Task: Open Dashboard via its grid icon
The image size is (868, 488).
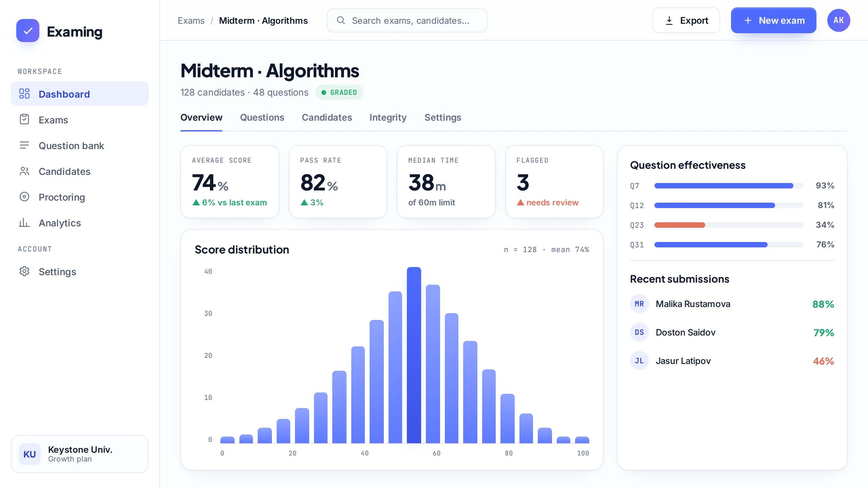Action: point(24,94)
